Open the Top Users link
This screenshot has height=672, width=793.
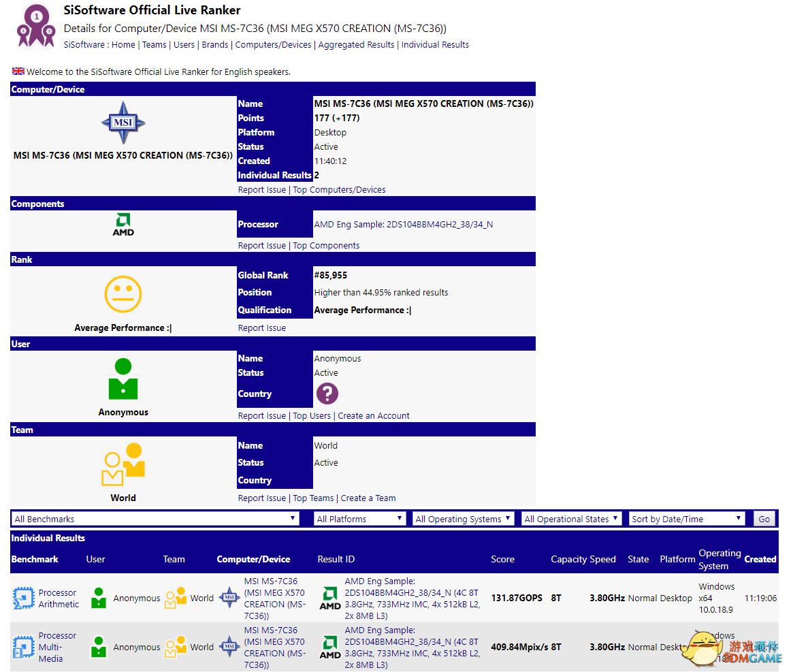coord(312,415)
